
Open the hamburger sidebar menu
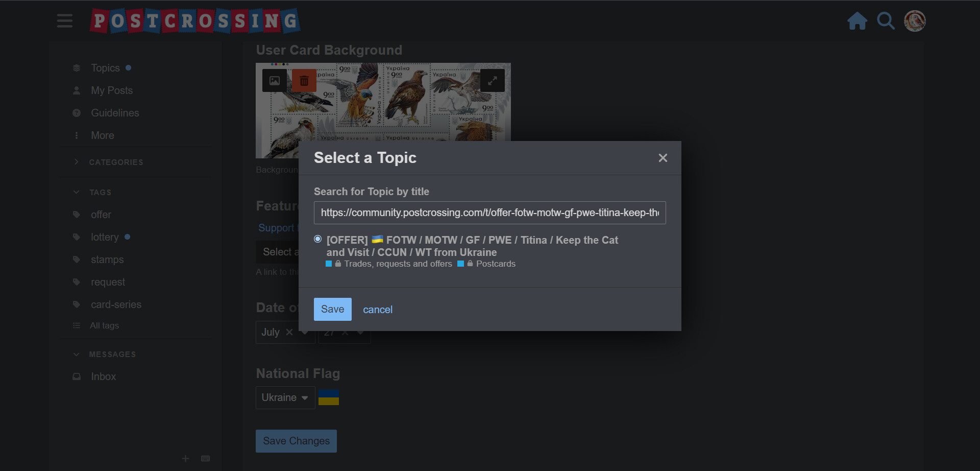click(x=65, y=21)
